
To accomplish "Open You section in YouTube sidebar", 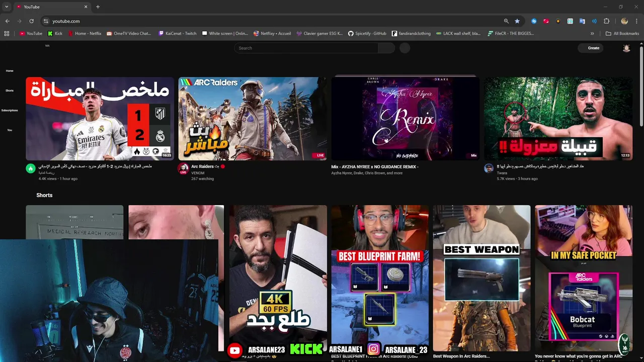I will 10,130.
